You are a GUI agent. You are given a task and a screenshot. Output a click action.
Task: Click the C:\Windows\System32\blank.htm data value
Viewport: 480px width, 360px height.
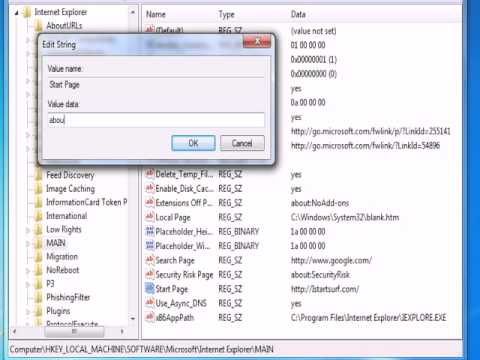pyautogui.click(x=345, y=217)
